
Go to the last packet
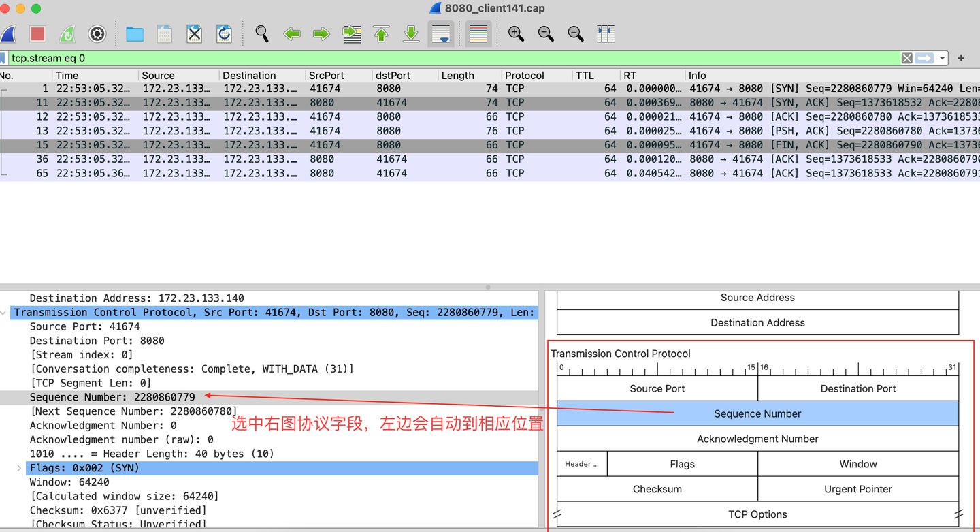tap(411, 33)
